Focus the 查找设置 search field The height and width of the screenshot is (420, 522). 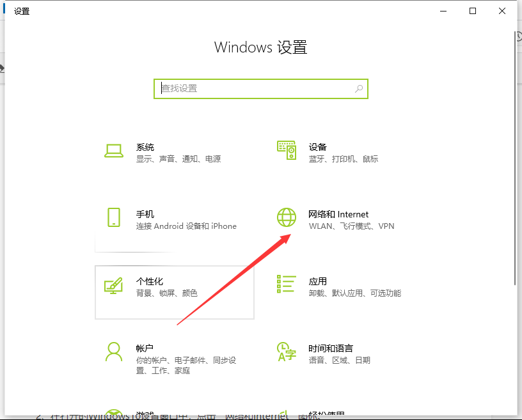(256, 89)
